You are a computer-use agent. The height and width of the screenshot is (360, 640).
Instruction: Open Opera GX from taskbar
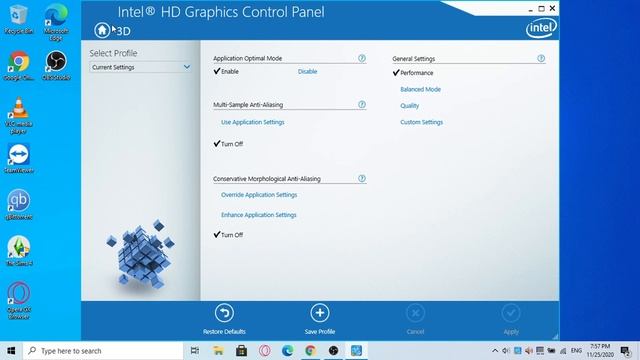click(x=264, y=351)
